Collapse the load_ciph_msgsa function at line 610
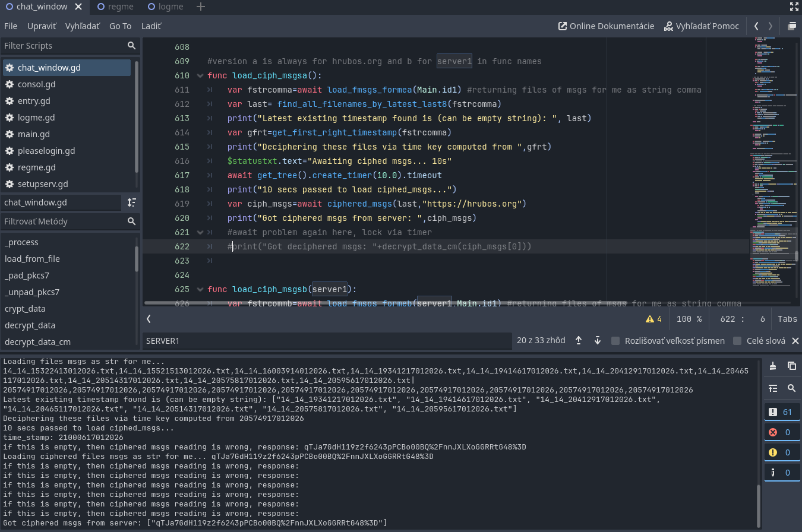 tap(200, 75)
